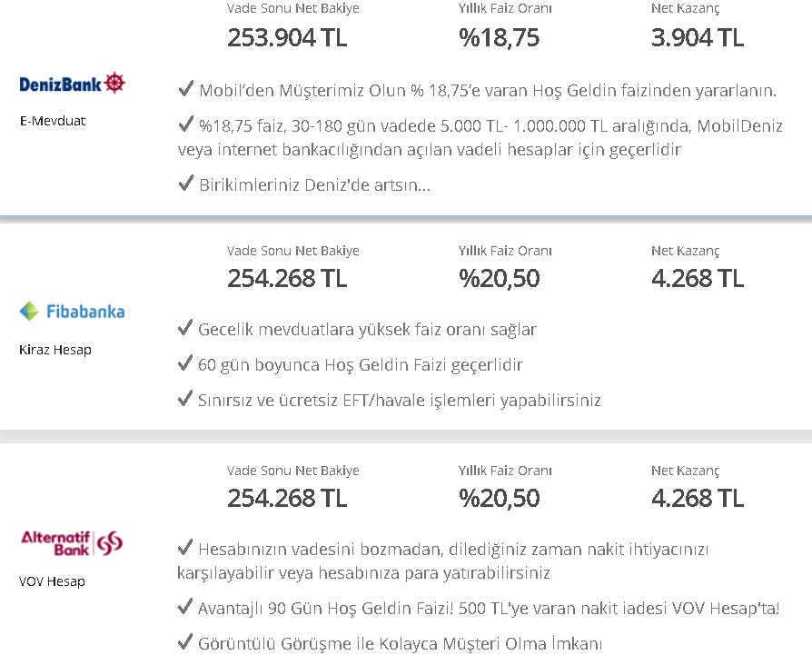
Task: Select DenizBank's %18,75 interest rate value
Action: tap(500, 38)
